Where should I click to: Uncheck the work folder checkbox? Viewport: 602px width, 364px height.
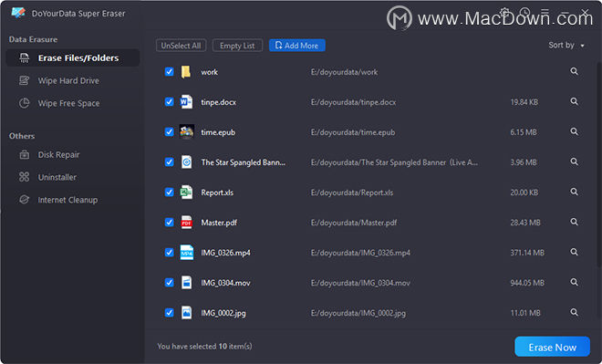pos(170,72)
